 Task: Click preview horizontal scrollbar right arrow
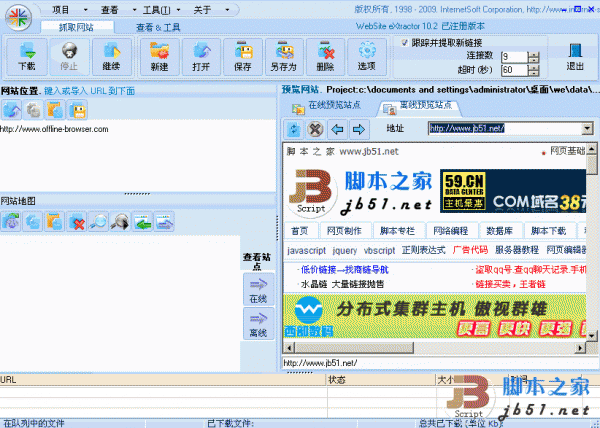click(580, 348)
